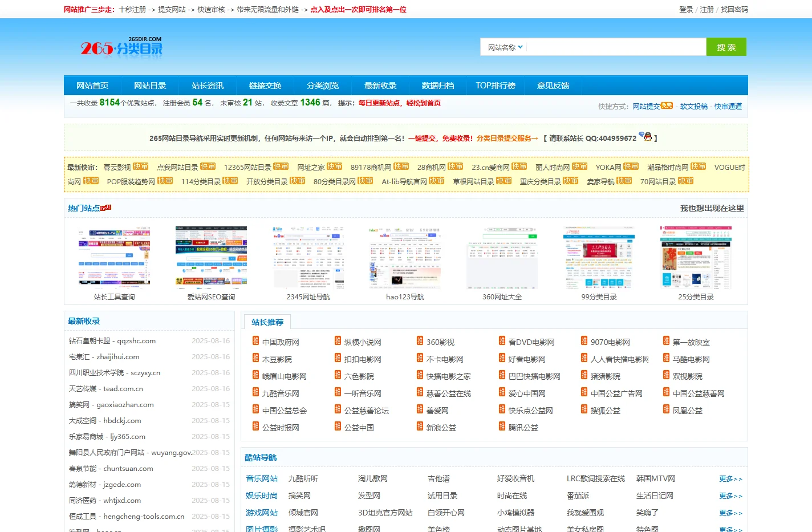Click the 登录 link at top right
The height and width of the screenshot is (532, 812).
(x=686, y=10)
